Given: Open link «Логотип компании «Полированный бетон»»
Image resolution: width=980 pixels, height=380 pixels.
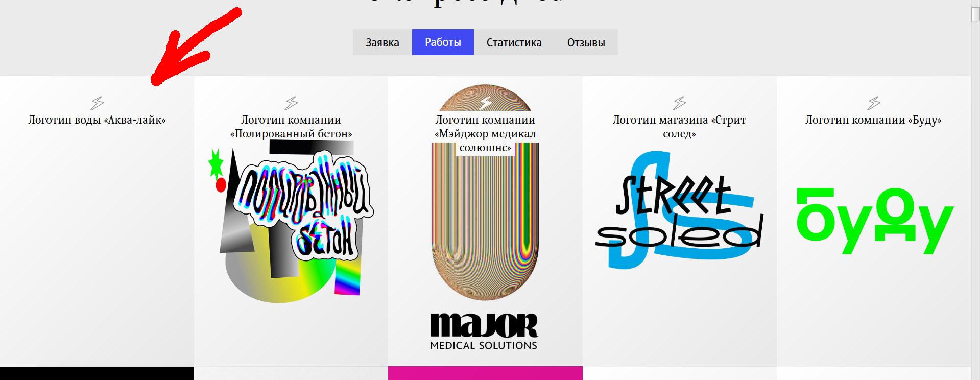Looking at the screenshot, I should [291, 127].
